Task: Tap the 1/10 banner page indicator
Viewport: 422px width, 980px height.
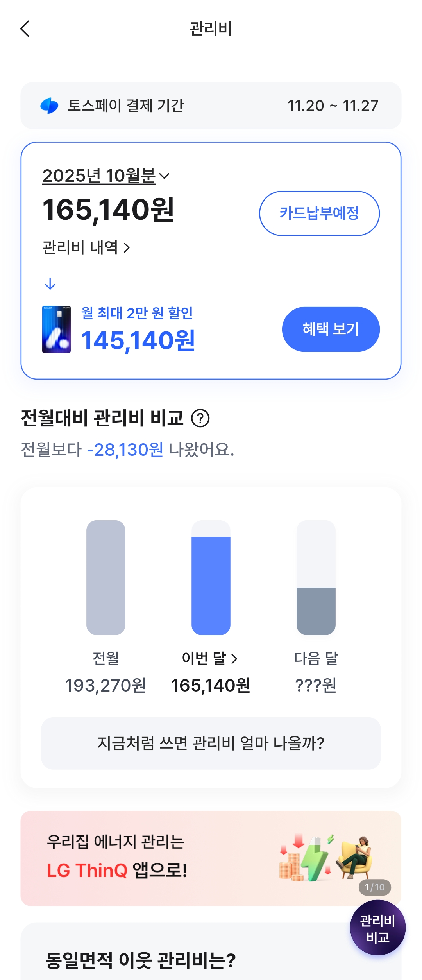Action: click(374, 887)
